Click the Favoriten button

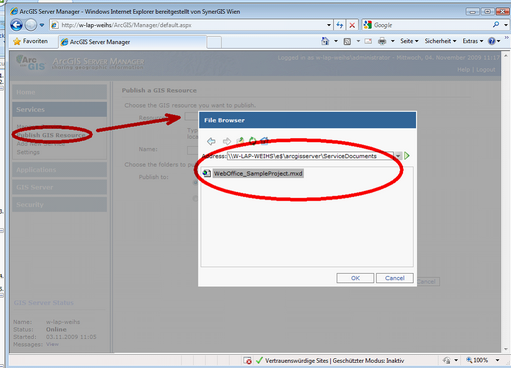31,41
